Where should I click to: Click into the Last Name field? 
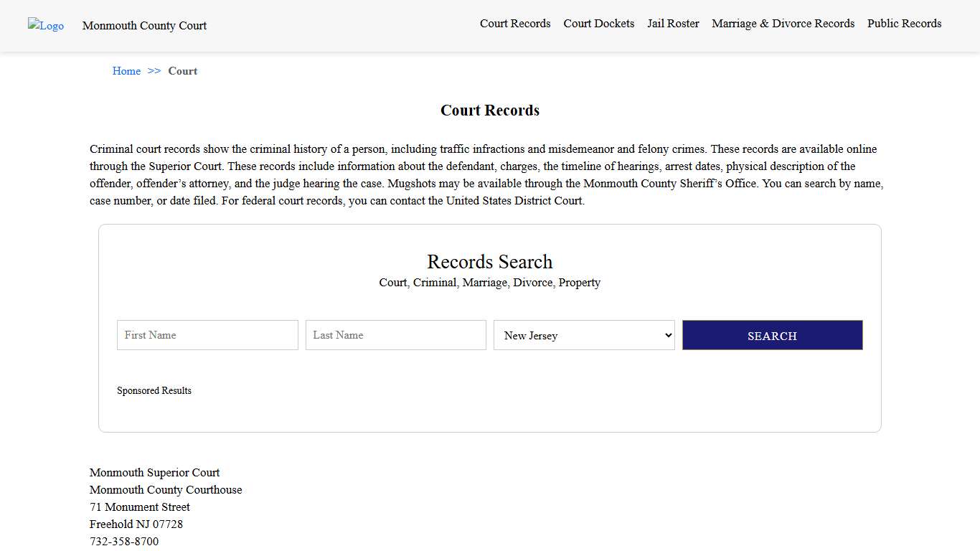coord(395,335)
